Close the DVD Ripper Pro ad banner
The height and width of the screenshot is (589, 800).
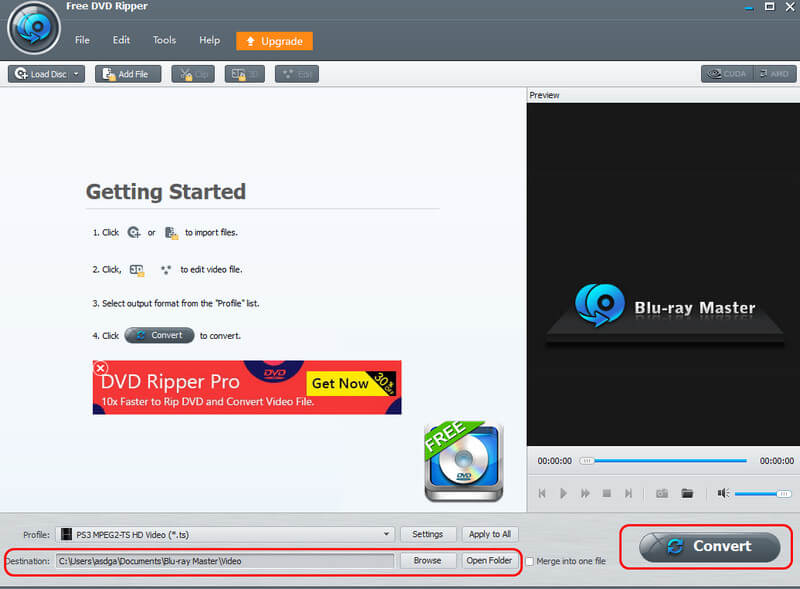[x=101, y=367]
